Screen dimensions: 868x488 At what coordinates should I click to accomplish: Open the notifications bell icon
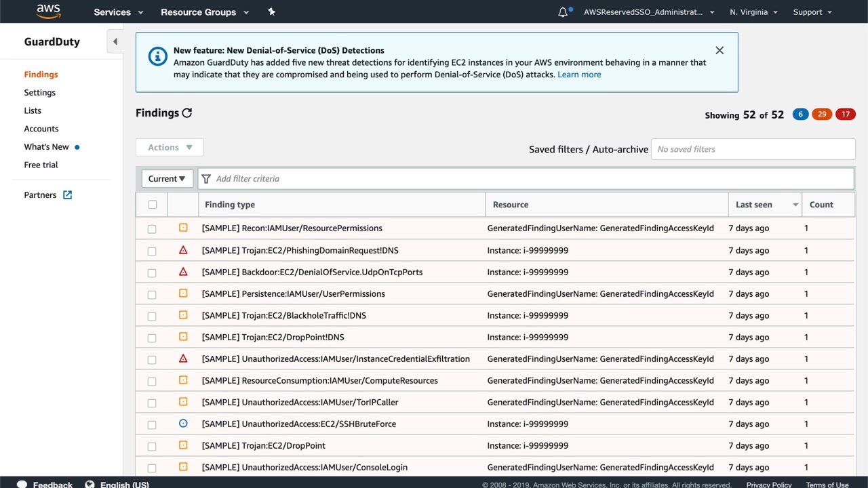(563, 12)
